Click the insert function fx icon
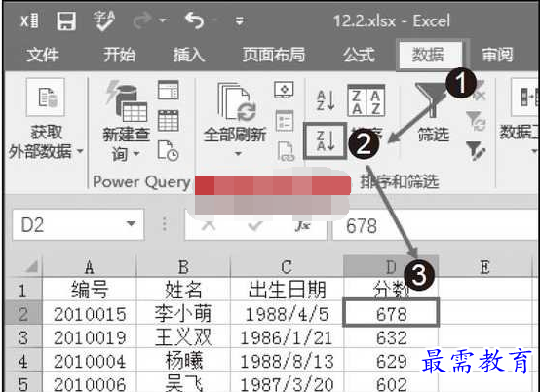This screenshot has width=540, height=392. (302, 226)
